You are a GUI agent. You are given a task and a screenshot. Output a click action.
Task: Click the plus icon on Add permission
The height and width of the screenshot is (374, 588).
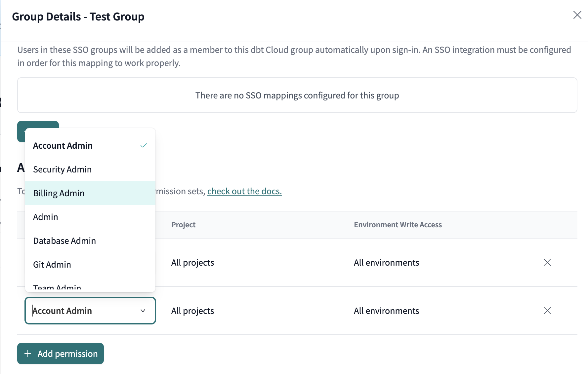click(28, 354)
